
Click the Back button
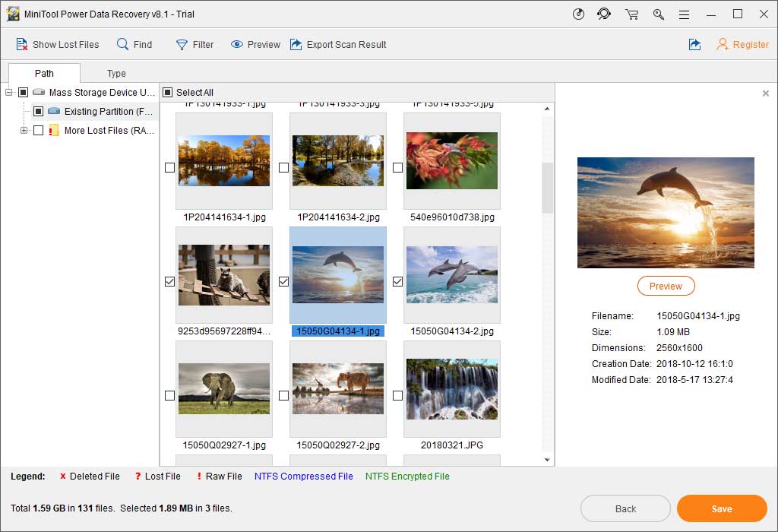click(x=625, y=508)
